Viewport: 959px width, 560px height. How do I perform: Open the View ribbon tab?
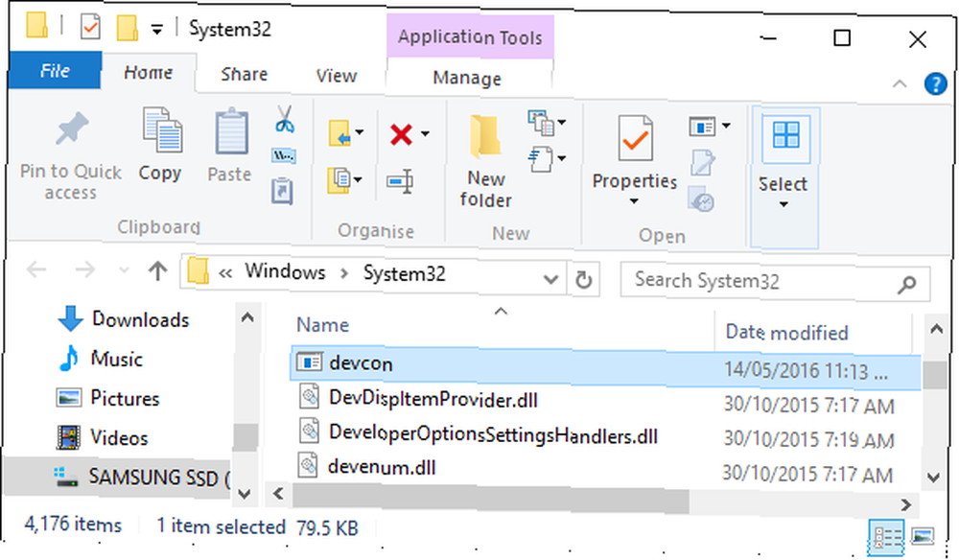(x=337, y=76)
